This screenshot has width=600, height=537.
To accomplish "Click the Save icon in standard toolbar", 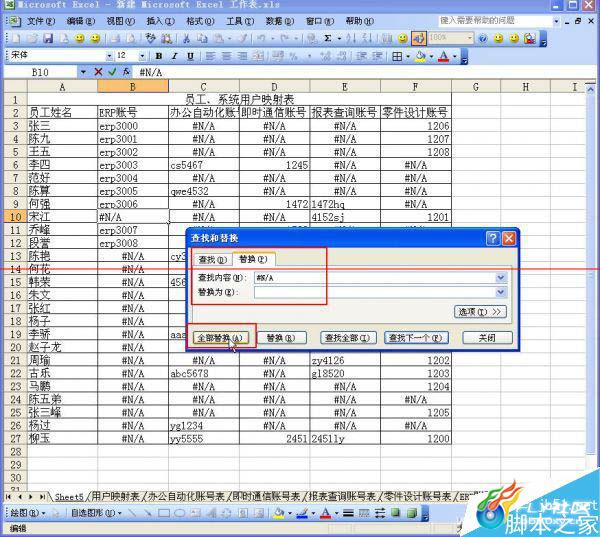I will click(x=48, y=38).
